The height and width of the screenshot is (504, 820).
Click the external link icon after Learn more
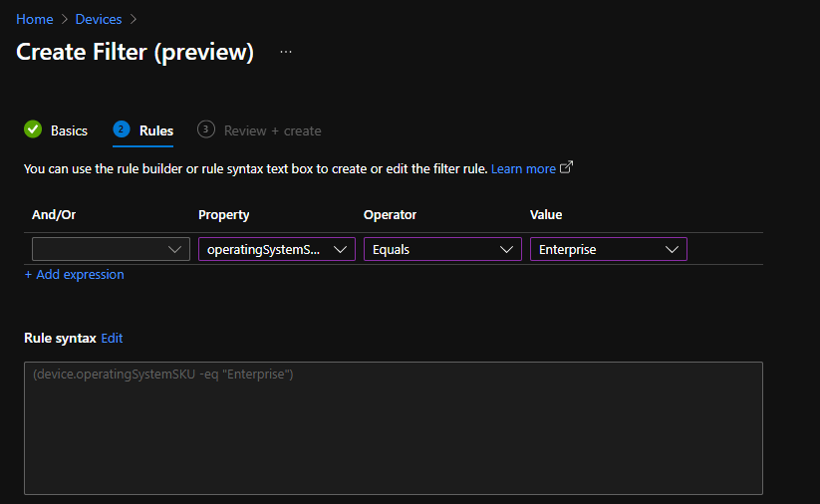[567, 167]
